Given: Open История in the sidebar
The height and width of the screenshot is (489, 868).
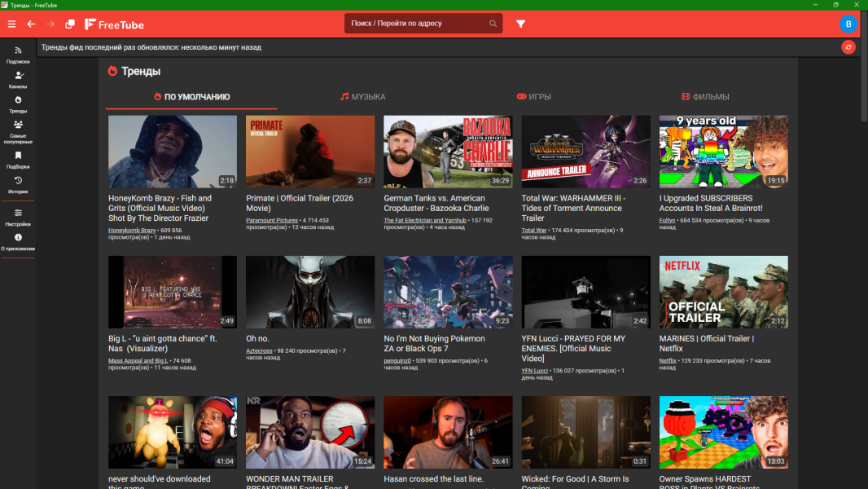Looking at the screenshot, I should [x=18, y=185].
